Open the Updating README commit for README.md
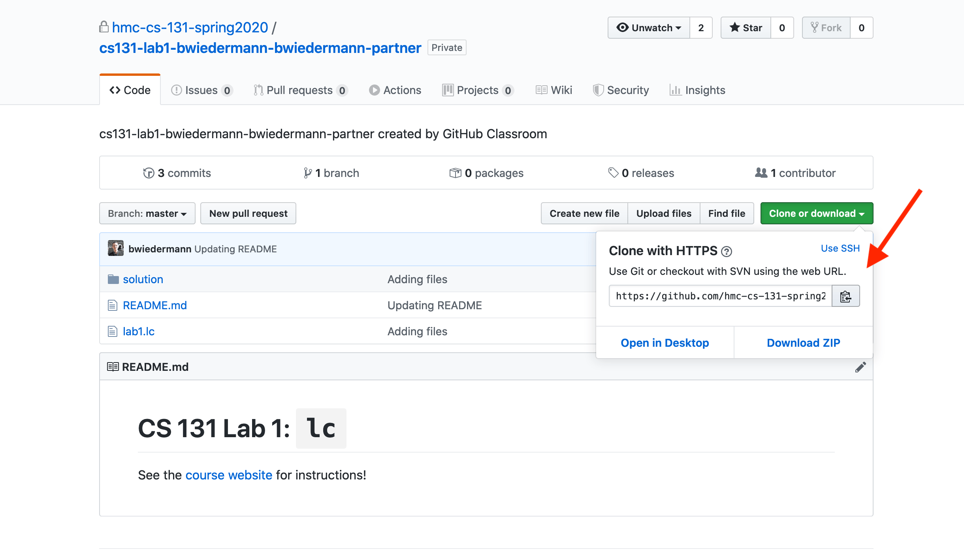This screenshot has width=964, height=560. tap(435, 305)
